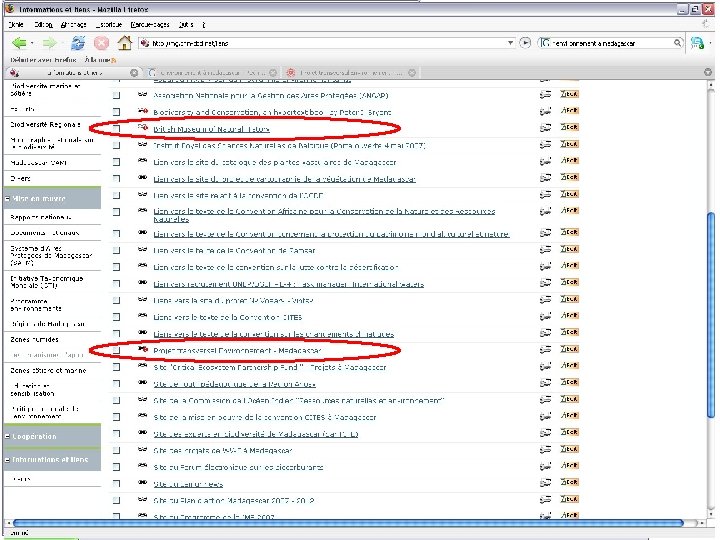The image size is (720, 540).
Task: Open Projet transversal Environnement - Madagascar link
Action: (x=237, y=350)
